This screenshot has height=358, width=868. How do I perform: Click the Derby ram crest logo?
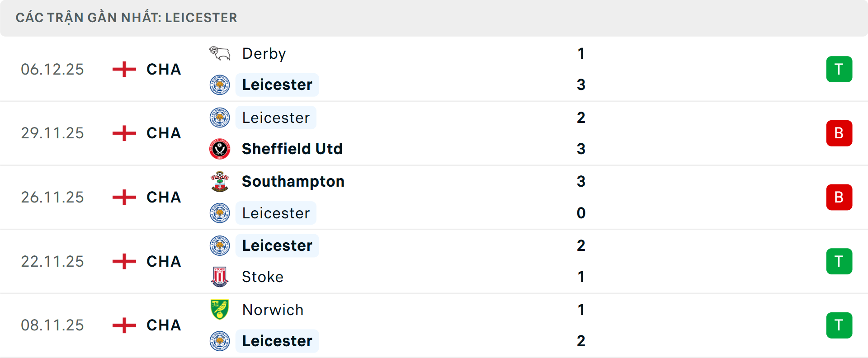(219, 53)
